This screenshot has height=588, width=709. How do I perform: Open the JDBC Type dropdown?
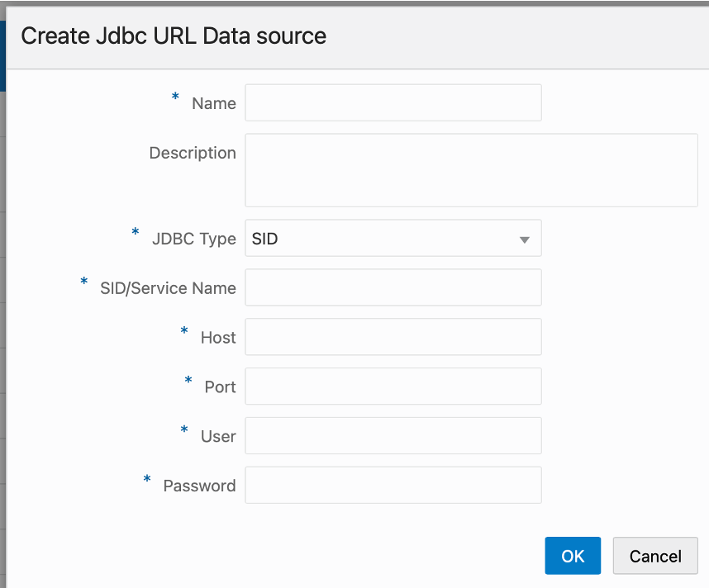(x=393, y=238)
